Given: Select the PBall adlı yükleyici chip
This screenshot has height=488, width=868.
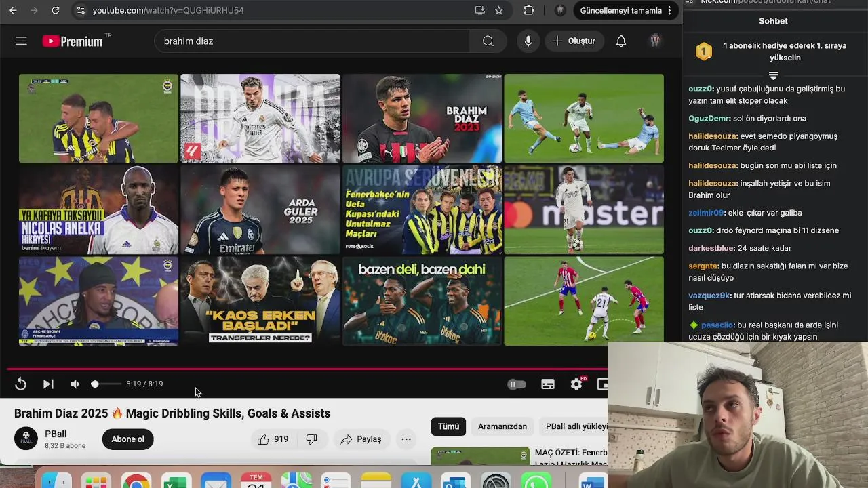Looking at the screenshot, I should click(573, 426).
